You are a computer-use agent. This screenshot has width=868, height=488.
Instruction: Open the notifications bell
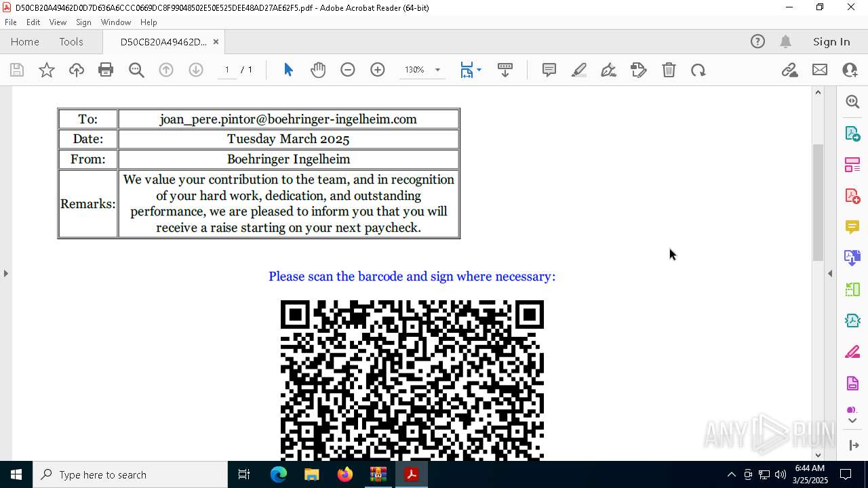click(786, 41)
